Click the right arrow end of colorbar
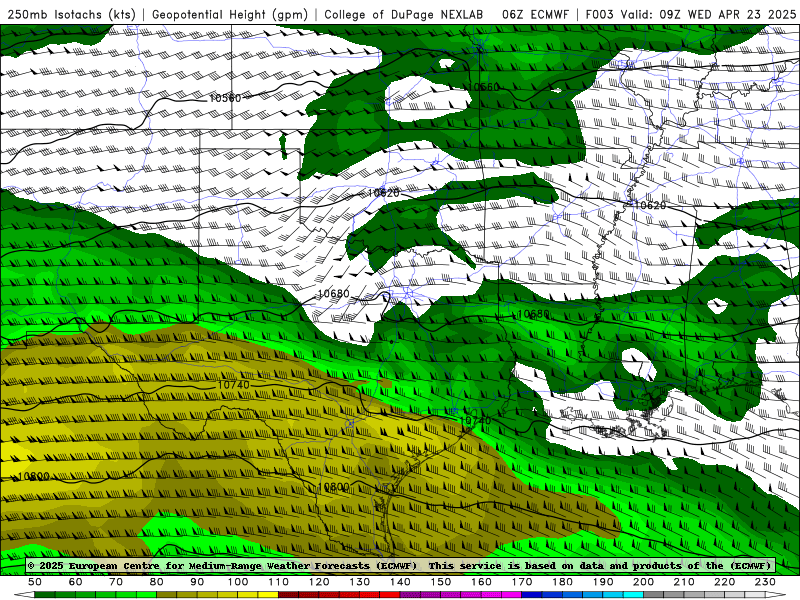The height and width of the screenshot is (600, 800). pos(776,594)
